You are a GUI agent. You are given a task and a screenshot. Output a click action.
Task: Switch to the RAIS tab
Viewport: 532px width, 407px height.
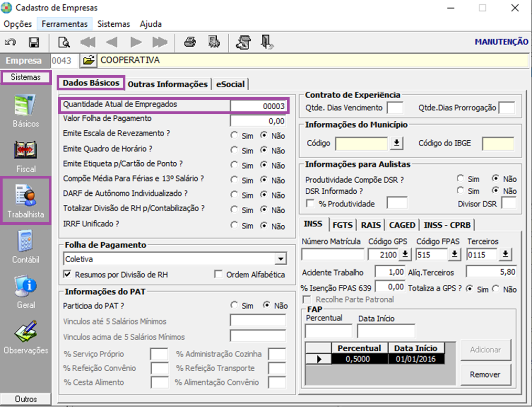(371, 225)
